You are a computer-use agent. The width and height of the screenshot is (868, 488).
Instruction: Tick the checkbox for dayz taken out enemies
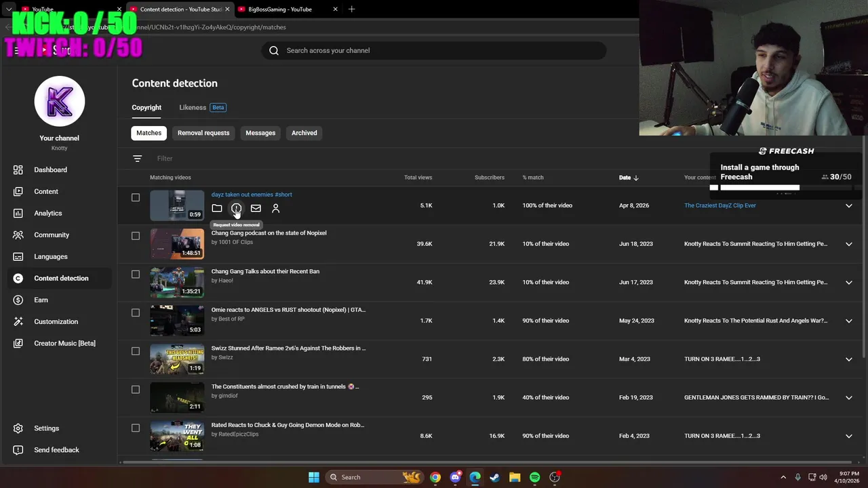coord(136,197)
